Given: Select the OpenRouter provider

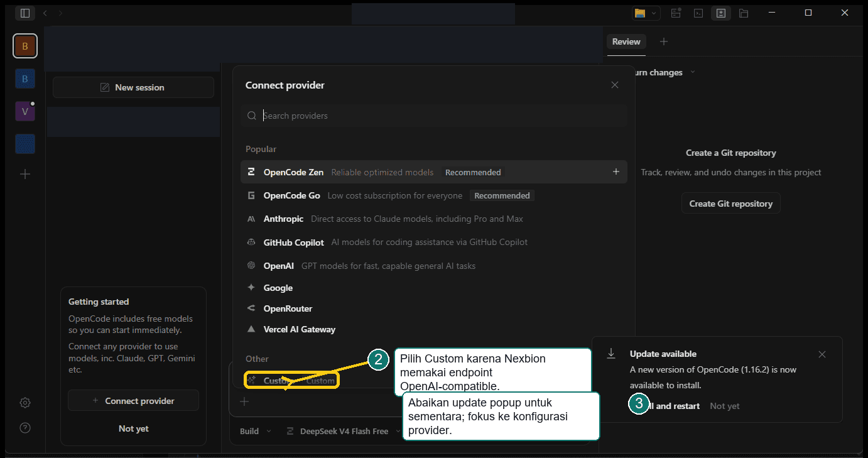Looking at the screenshot, I should (434, 308).
